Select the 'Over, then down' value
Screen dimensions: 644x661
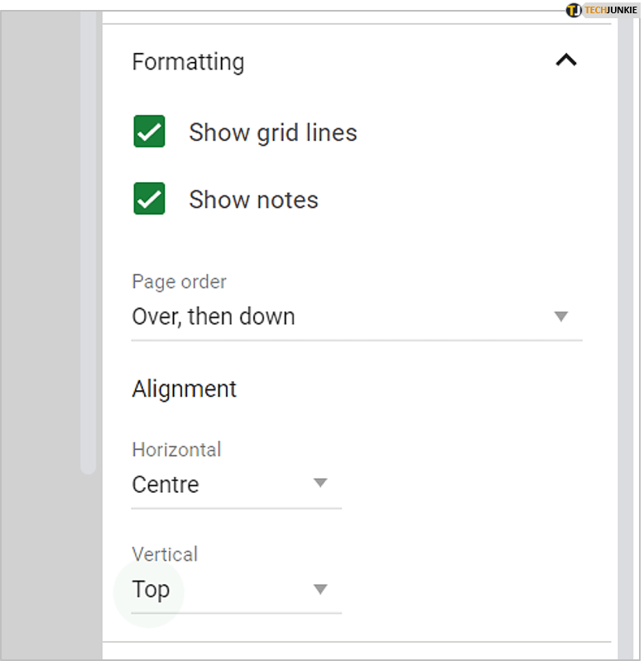pyautogui.click(x=214, y=316)
